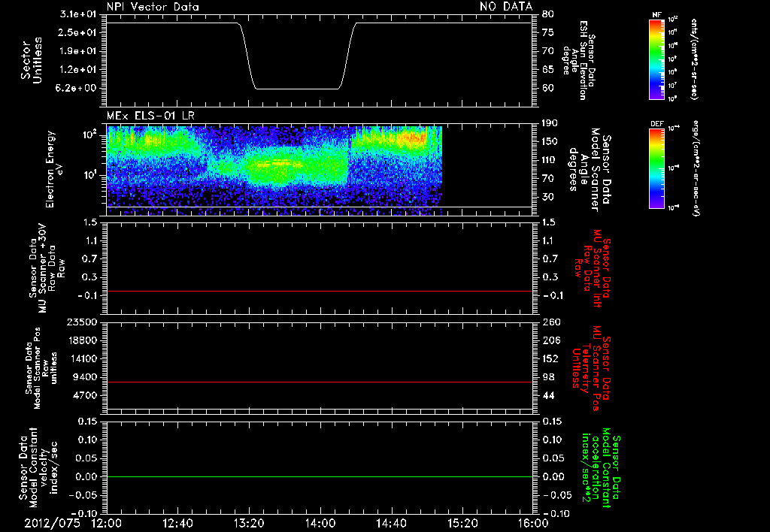Select the red 'MU Scanner Pos Telemetry' label
The height and width of the screenshot is (532, 770).
point(591,368)
